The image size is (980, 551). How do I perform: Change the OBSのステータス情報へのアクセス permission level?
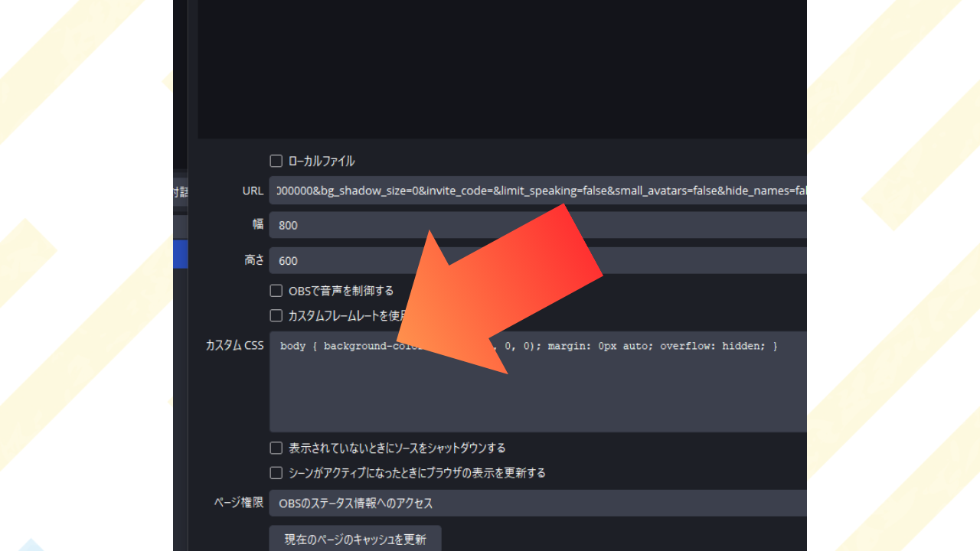pyautogui.click(x=536, y=503)
